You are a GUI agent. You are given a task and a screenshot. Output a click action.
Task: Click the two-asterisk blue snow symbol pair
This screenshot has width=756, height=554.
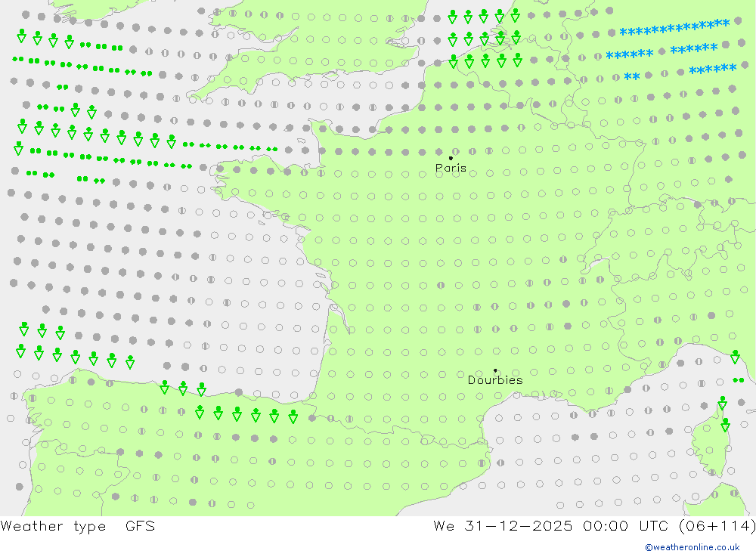(x=631, y=76)
